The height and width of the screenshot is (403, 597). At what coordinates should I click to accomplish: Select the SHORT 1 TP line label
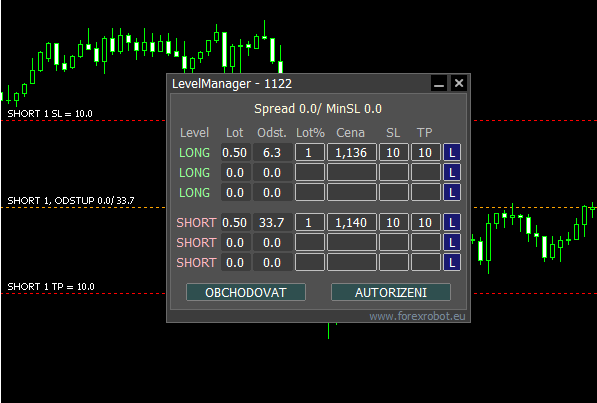[51, 286]
